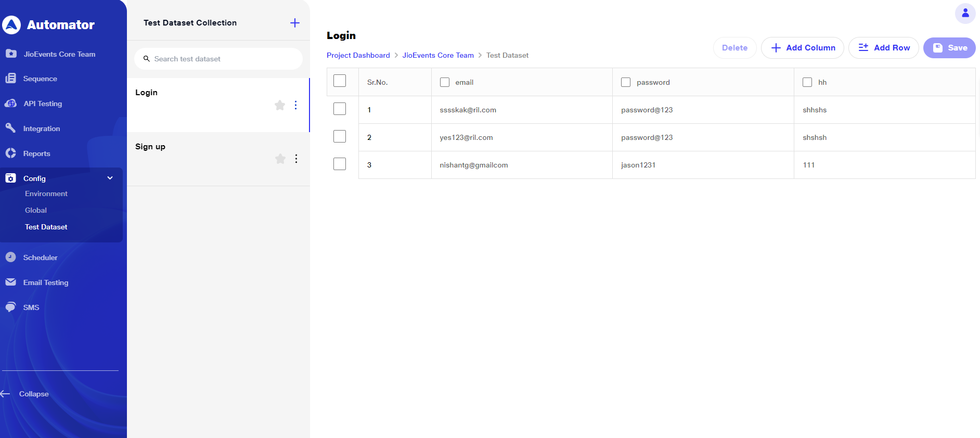Click password@123 in row 2
The height and width of the screenshot is (438, 980).
tap(703, 137)
